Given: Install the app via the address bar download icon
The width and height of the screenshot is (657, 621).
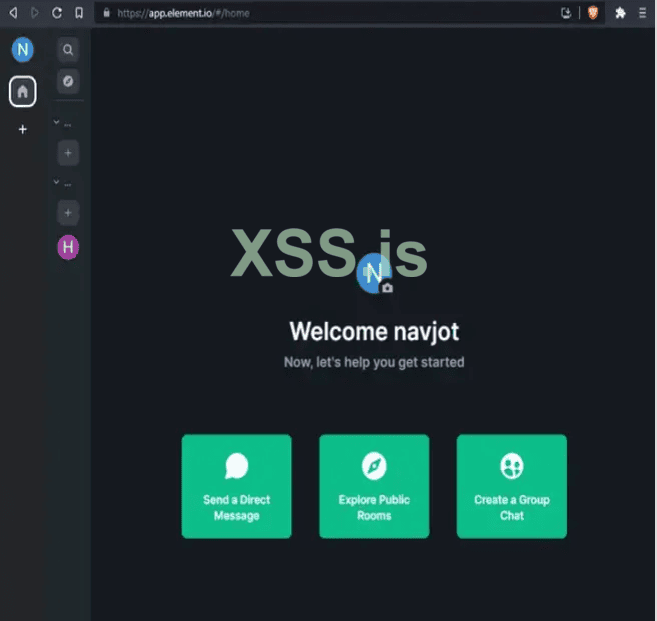Looking at the screenshot, I should pos(566,13).
